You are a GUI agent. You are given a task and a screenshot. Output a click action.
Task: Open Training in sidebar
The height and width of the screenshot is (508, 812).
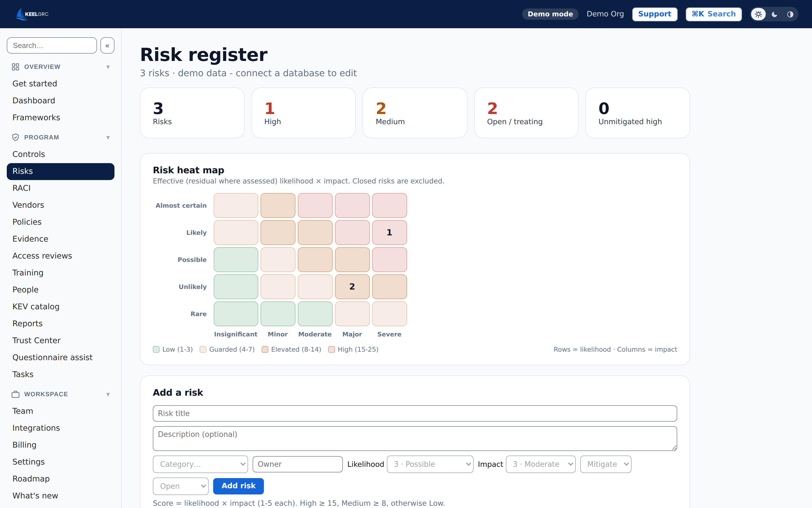pos(60,273)
